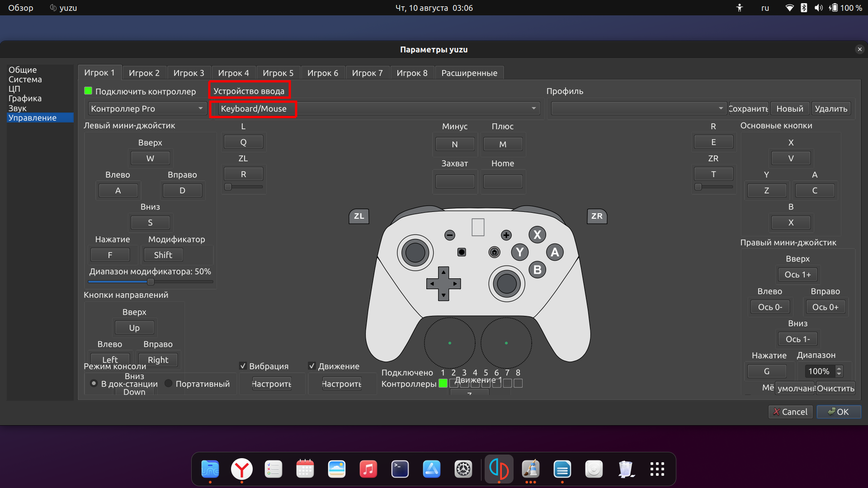Screen dimensions: 868x488
Task: Click the Удалить profile button
Action: pyautogui.click(x=831, y=108)
